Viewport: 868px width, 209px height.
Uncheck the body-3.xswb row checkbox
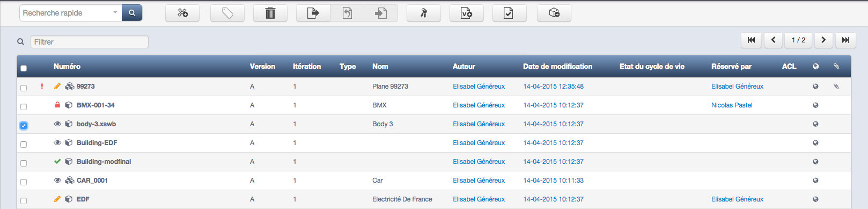[x=24, y=125]
